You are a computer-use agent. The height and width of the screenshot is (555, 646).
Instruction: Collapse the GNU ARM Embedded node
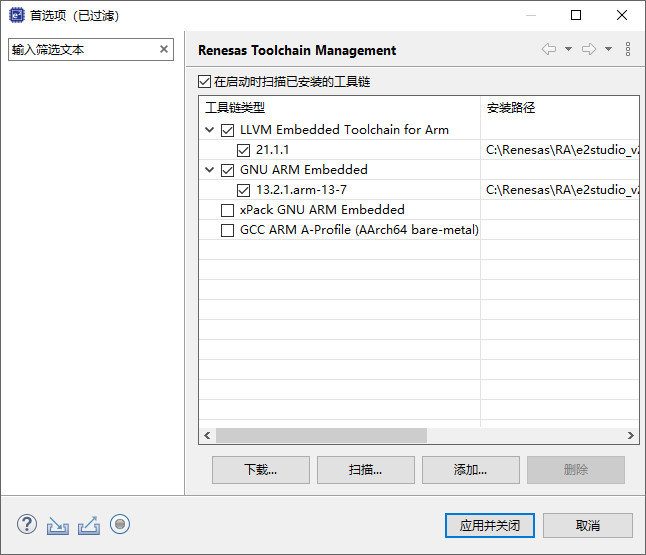tap(210, 170)
